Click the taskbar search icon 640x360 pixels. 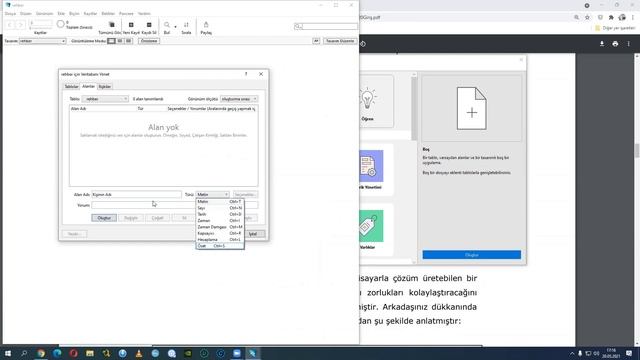click(24, 353)
